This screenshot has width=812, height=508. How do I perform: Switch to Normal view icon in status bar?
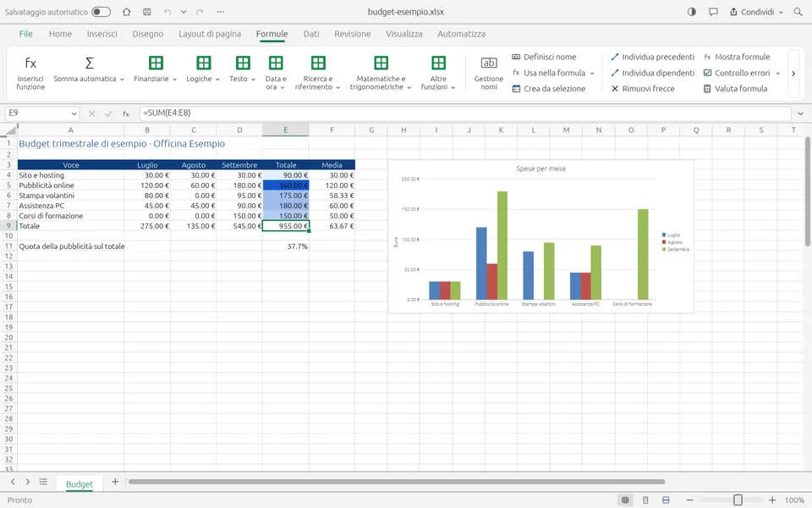pyautogui.click(x=625, y=500)
